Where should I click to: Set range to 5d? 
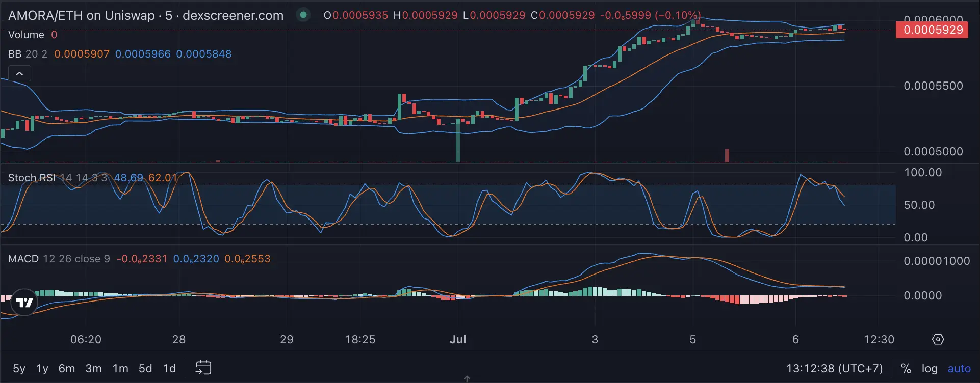click(145, 368)
